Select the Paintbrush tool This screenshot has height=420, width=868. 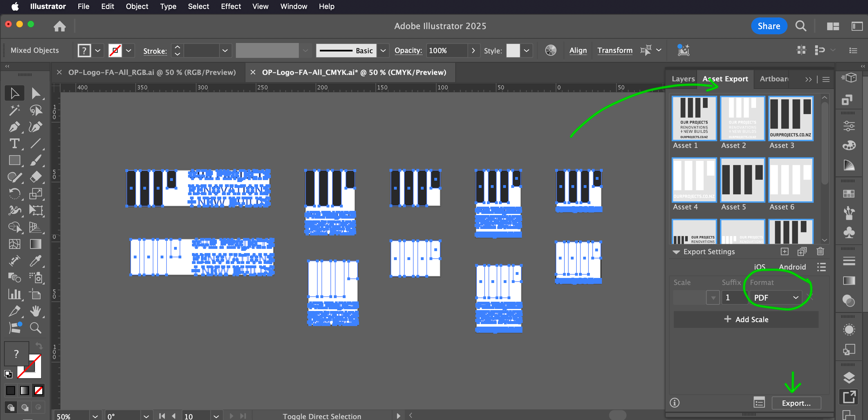[36, 160]
